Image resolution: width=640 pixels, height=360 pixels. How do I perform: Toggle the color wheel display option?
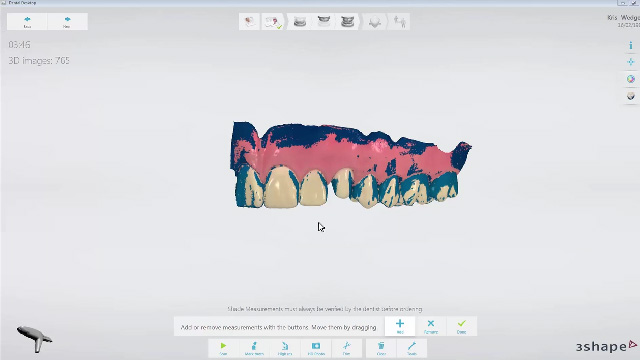(631, 79)
